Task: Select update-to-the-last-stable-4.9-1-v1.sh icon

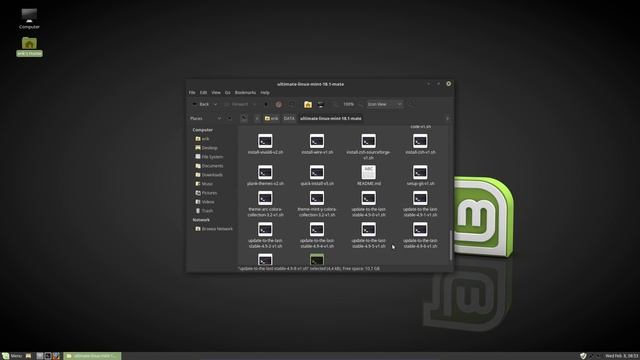Action: (420, 198)
